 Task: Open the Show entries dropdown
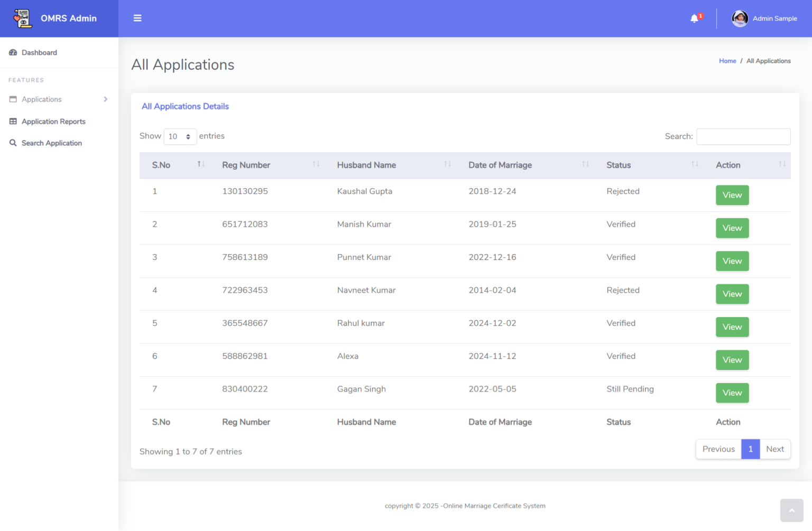pyautogui.click(x=180, y=136)
